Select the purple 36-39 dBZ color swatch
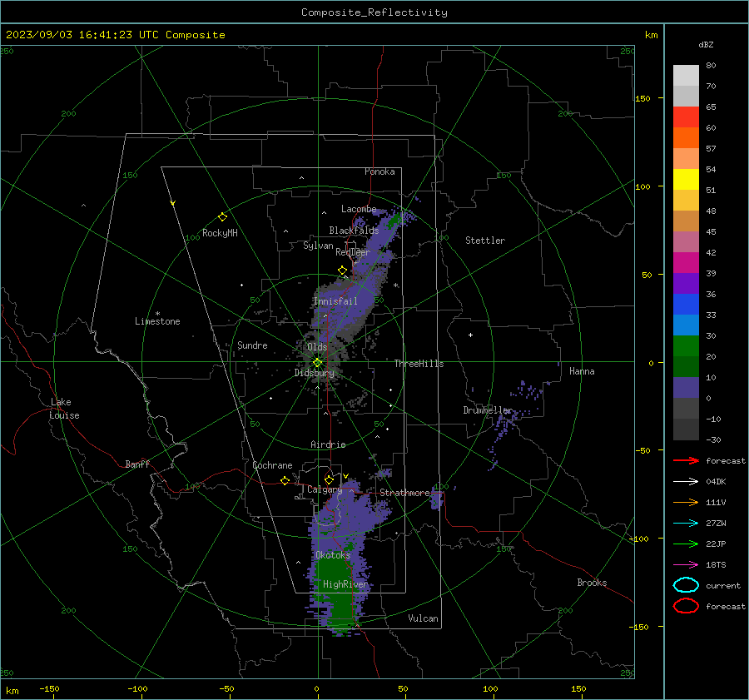749x700 pixels. point(686,284)
